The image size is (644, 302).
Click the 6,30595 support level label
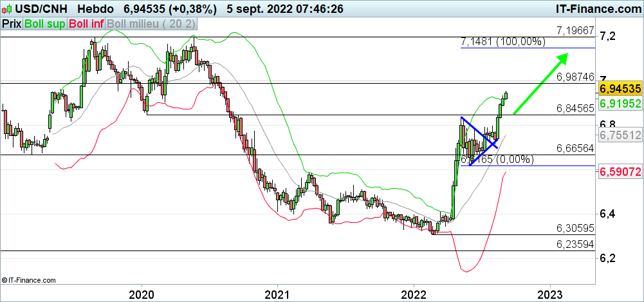tap(575, 228)
